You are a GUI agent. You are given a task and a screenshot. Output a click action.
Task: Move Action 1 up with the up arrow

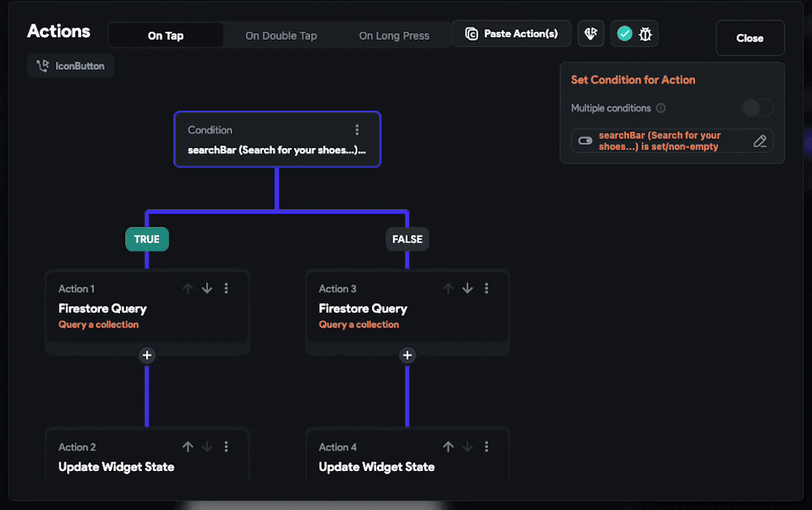pyautogui.click(x=188, y=287)
